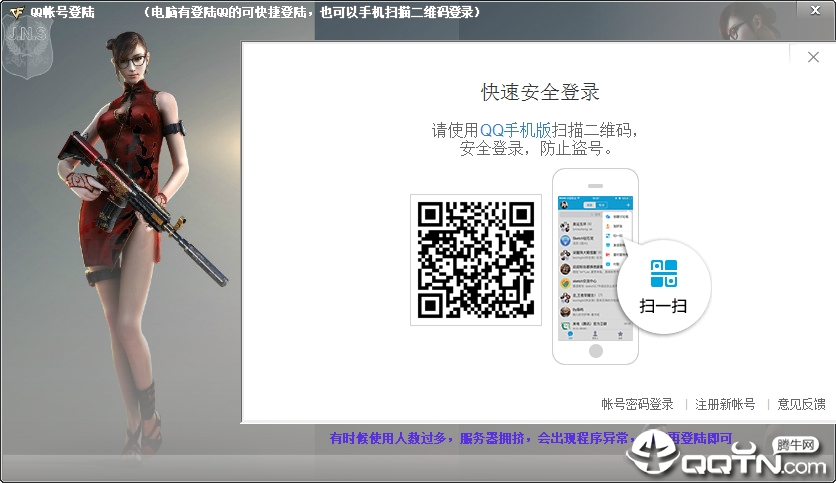Click the phone mockup's round home button
The image size is (836, 483).
[x=596, y=351]
